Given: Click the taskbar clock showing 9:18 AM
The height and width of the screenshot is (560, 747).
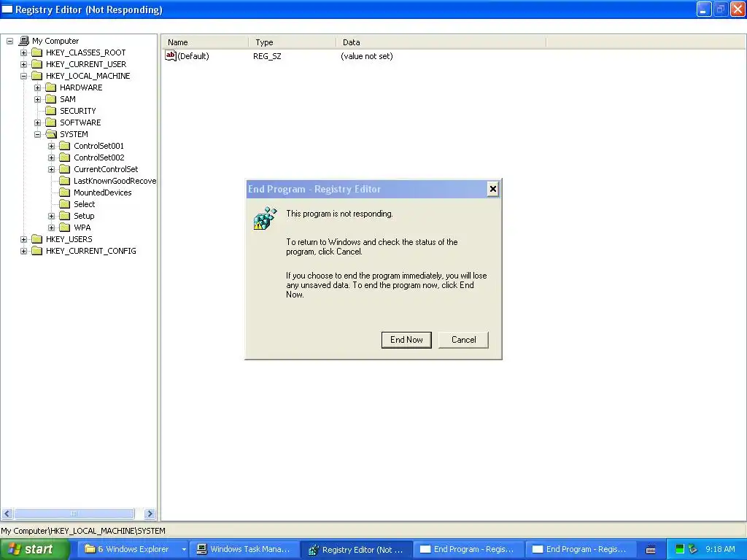Looking at the screenshot, I should point(720,549).
